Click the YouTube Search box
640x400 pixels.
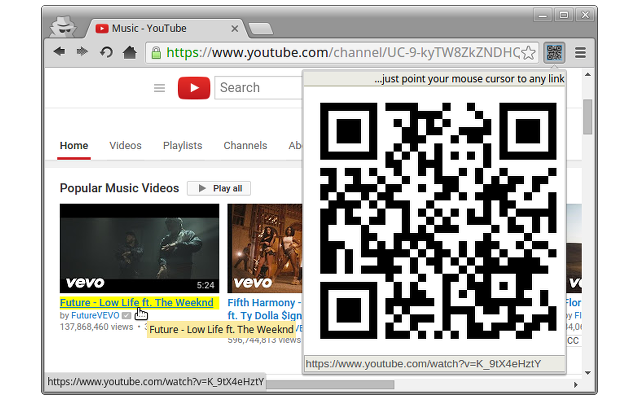point(258,88)
